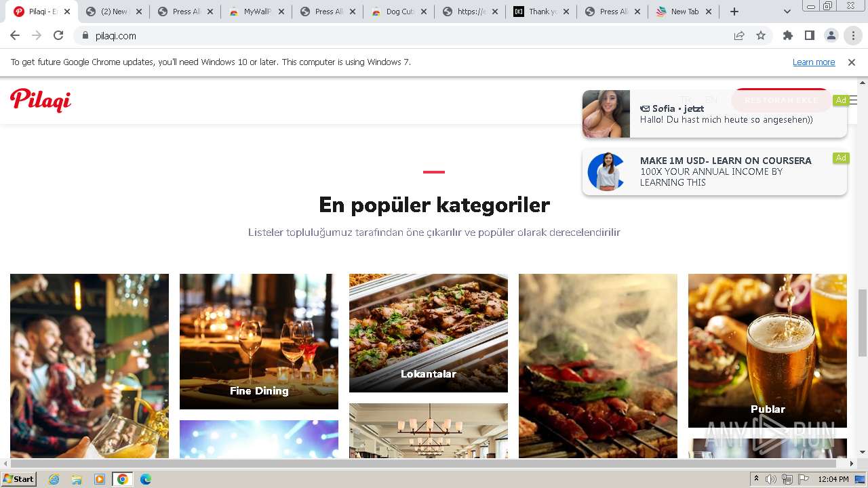Click the address bar showing pilaqi.com
Image resolution: width=868 pixels, height=488 pixels.
tap(407, 36)
